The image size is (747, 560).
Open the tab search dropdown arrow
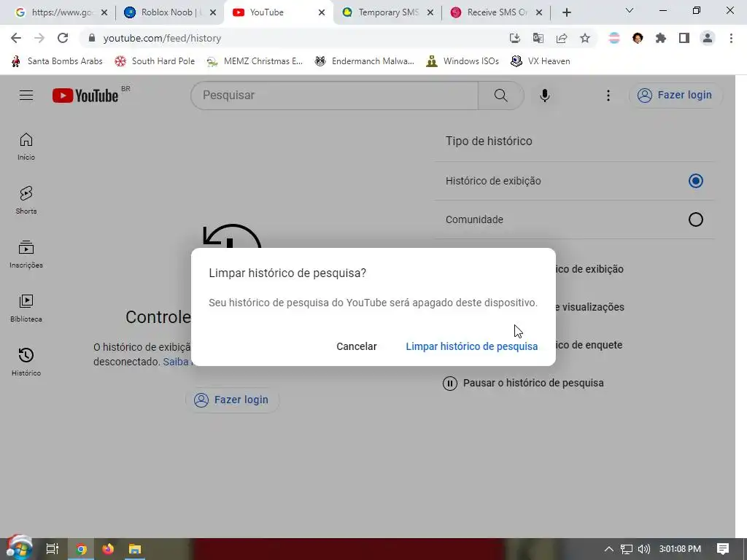coord(630,10)
